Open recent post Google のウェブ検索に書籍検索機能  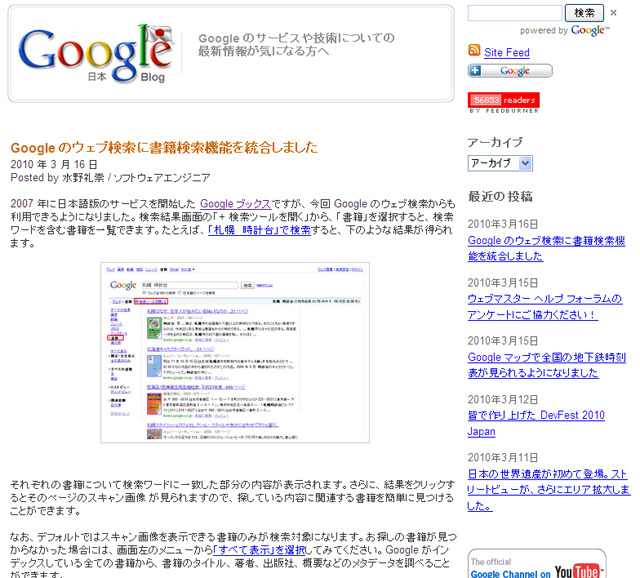coord(546,248)
